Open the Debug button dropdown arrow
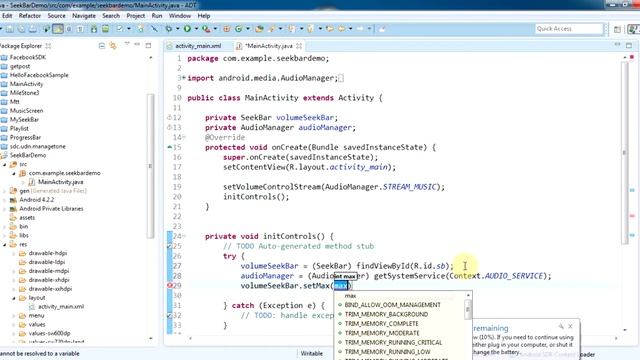640x360 pixels. pyautogui.click(x=177, y=29)
